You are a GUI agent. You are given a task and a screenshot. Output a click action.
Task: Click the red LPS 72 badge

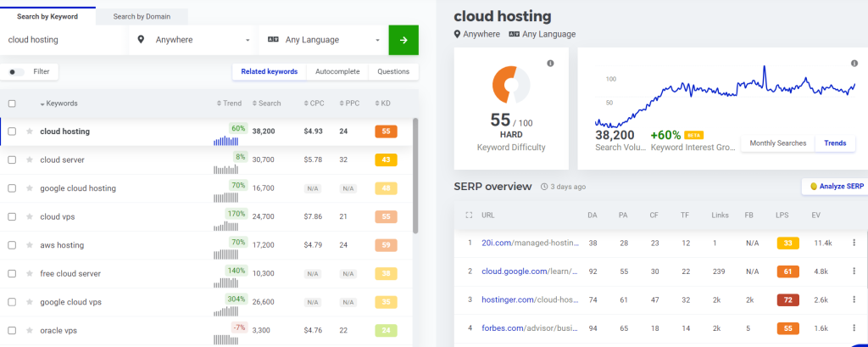point(788,299)
